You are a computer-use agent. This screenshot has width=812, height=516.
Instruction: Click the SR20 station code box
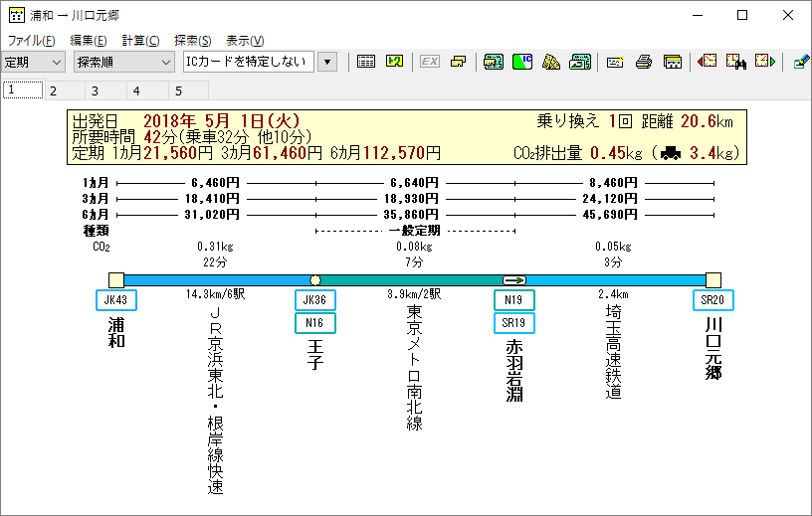(x=713, y=300)
